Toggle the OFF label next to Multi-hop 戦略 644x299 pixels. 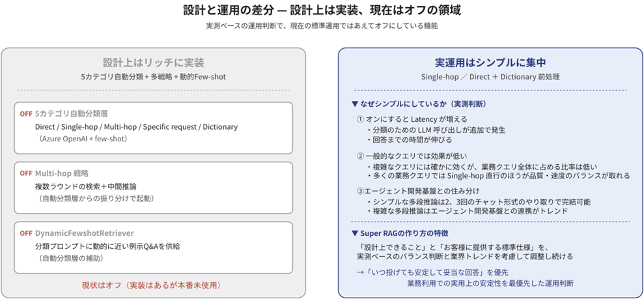26,173
